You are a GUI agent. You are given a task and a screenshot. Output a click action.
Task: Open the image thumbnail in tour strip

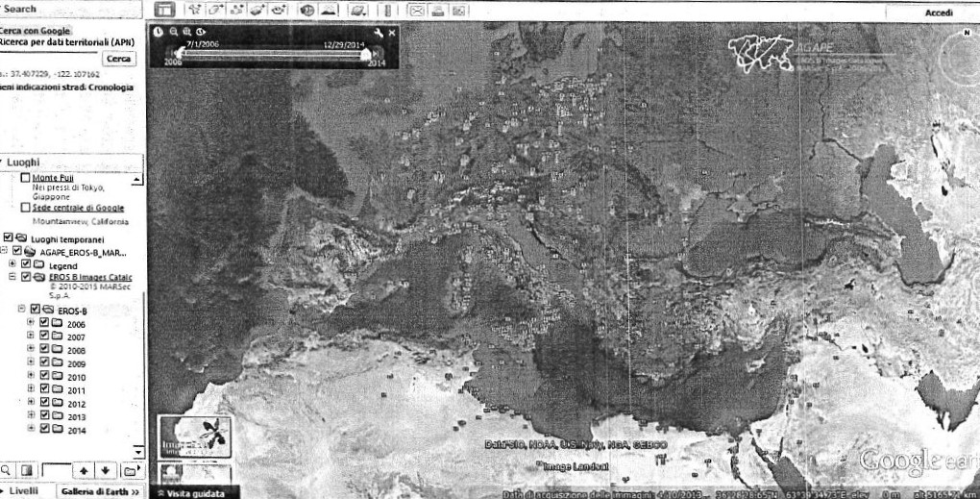point(194,437)
